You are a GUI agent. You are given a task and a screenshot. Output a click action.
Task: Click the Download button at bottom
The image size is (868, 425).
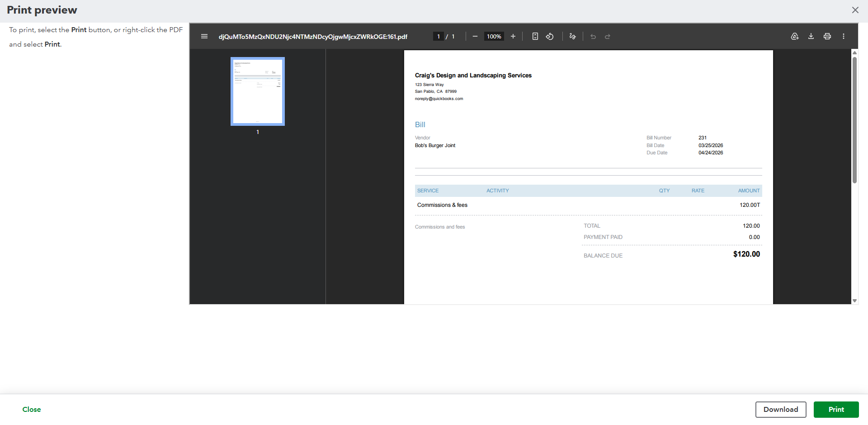pos(781,409)
